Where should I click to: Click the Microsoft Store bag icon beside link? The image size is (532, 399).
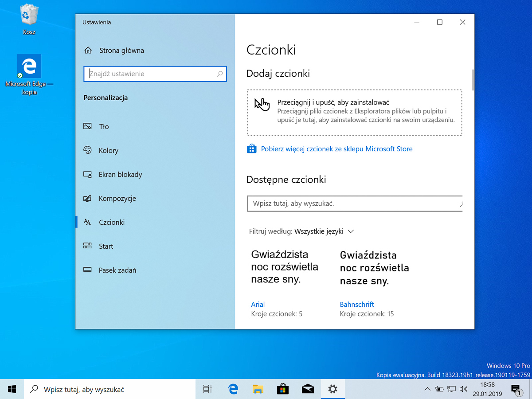point(251,149)
